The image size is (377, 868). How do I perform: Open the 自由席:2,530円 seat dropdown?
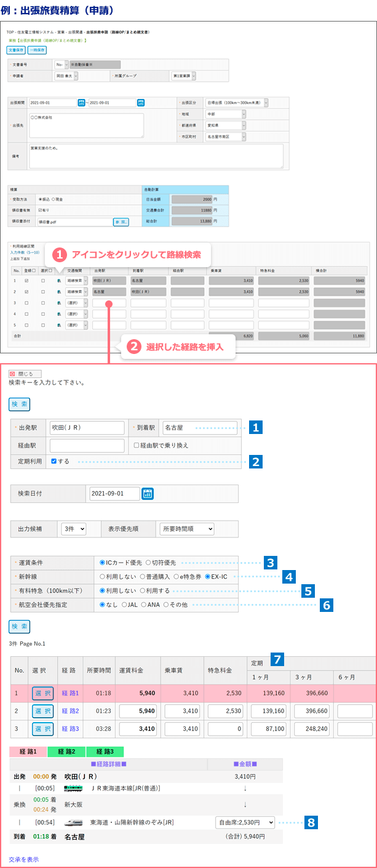pyautogui.click(x=245, y=821)
